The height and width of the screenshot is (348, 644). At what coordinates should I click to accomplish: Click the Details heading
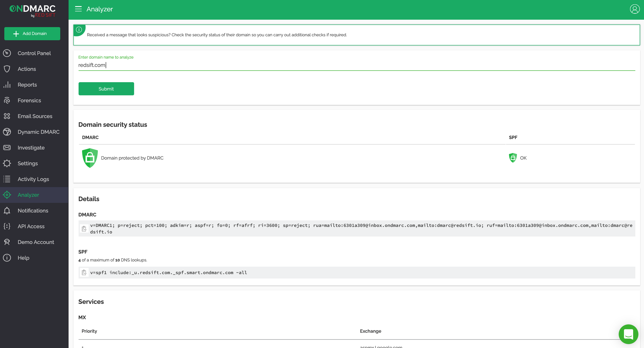click(89, 199)
